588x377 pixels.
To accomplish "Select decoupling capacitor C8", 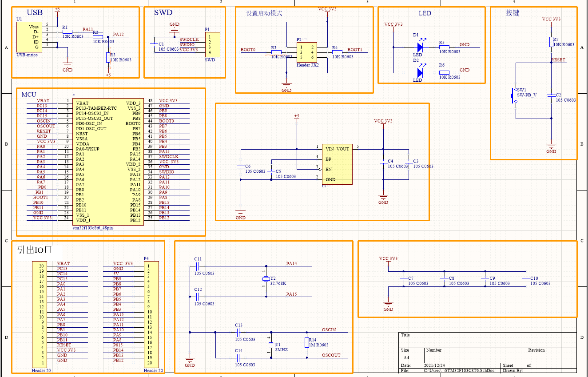I will point(444,278).
